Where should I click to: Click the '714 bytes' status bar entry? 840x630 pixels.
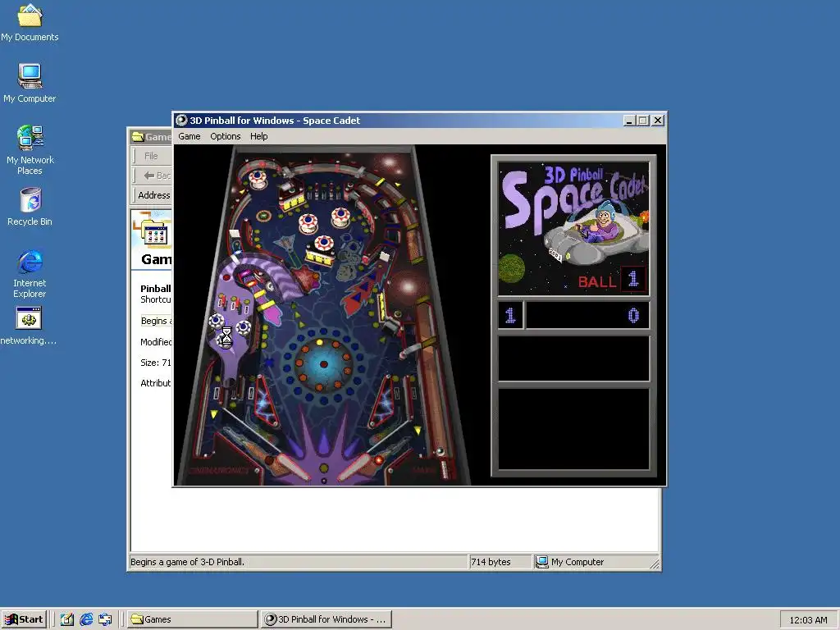[x=491, y=562]
